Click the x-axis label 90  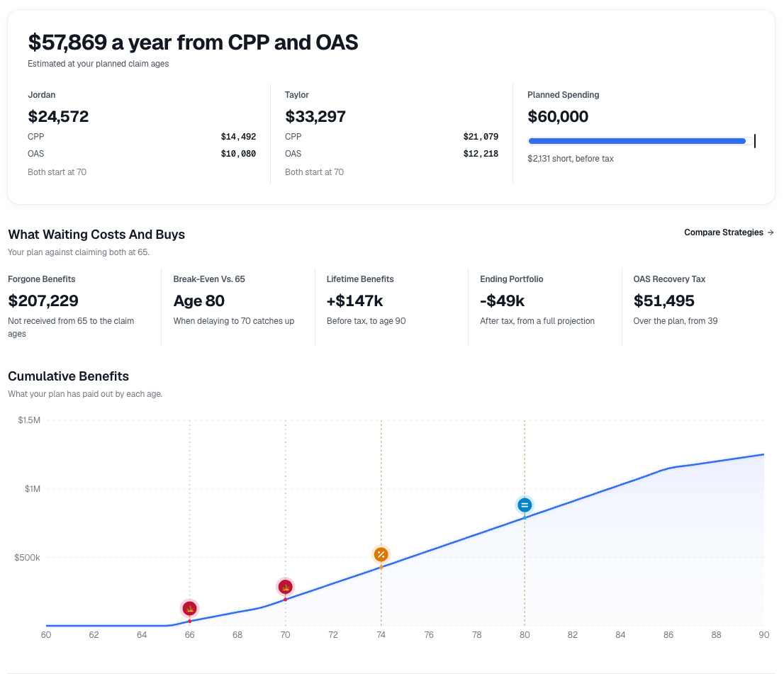point(764,635)
